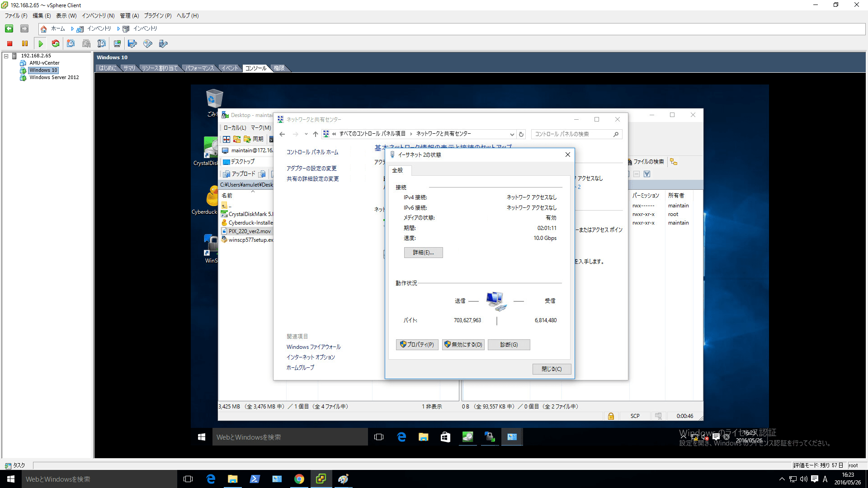The height and width of the screenshot is (488, 868).
Task: Click up arrow in Network and Sharing Center
Action: pos(316,134)
